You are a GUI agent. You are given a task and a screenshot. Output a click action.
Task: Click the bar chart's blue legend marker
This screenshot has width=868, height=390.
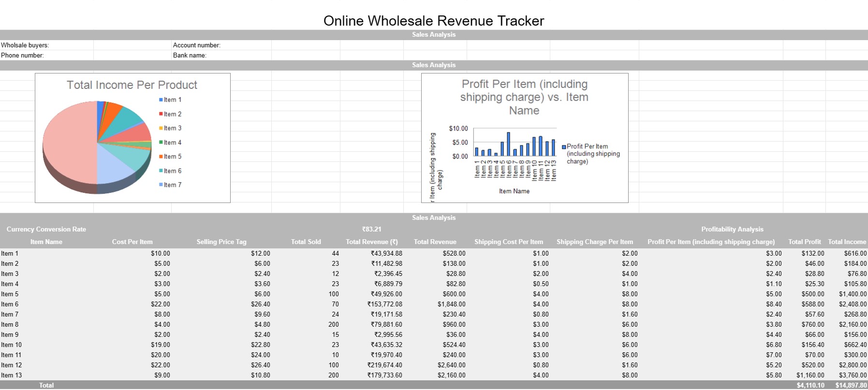coord(564,147)
